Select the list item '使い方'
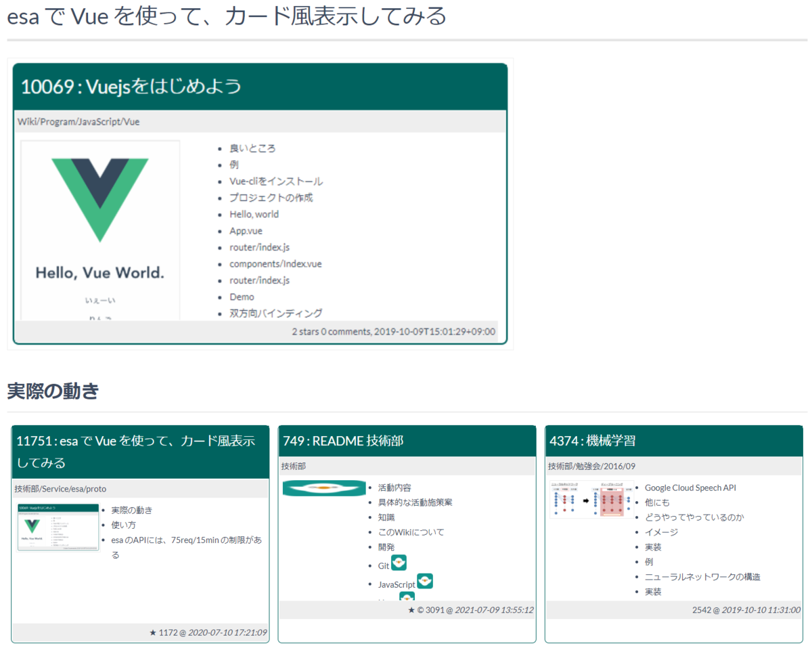This screenshot has width=812, height=646. pyautogui.click(x=123, y=525)
